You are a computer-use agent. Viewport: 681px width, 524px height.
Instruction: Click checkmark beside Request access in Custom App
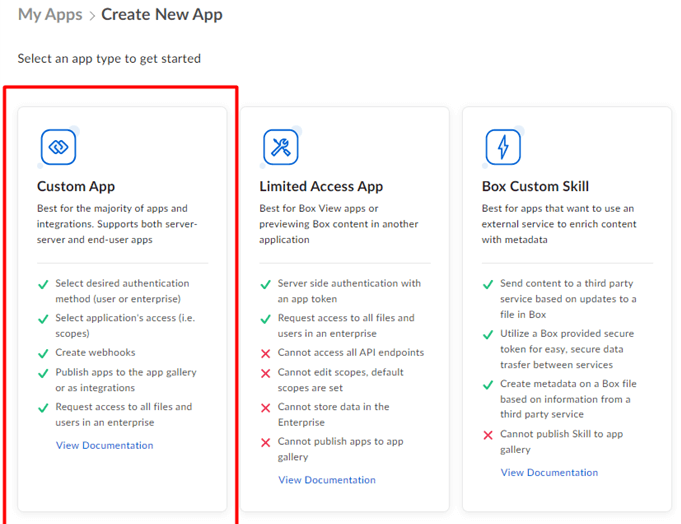(x=43, y=408)
